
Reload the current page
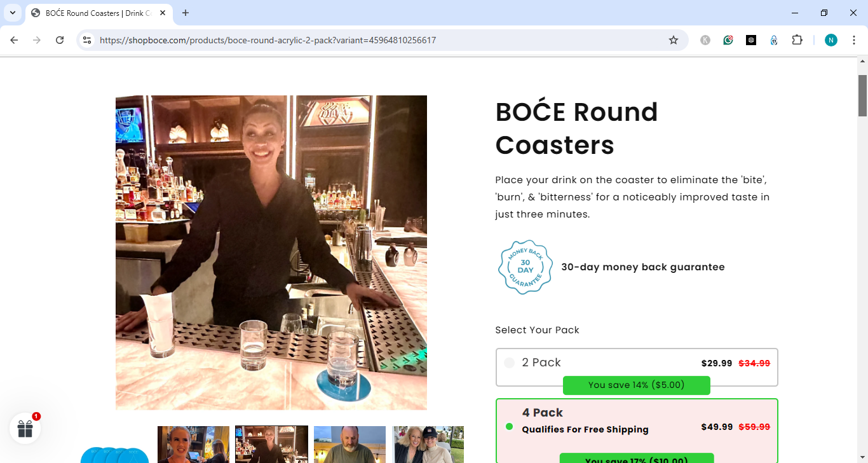[60, 40]
